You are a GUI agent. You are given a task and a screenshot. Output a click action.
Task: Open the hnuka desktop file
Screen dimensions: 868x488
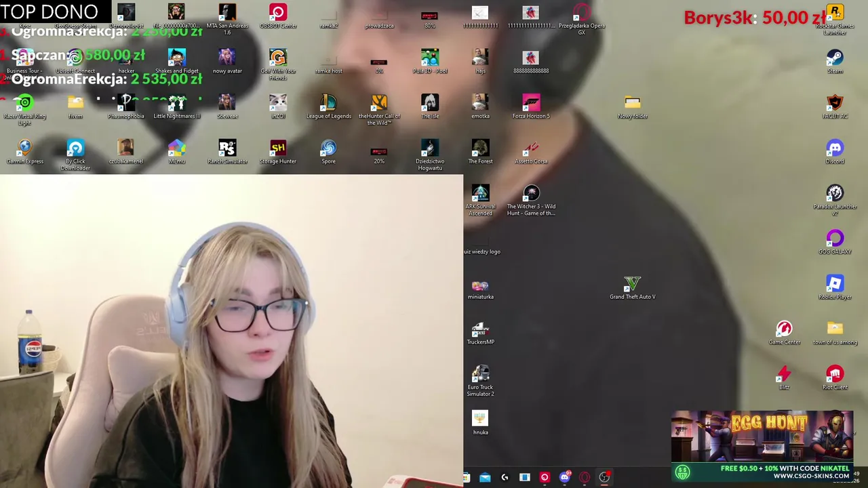coord(480,423)
